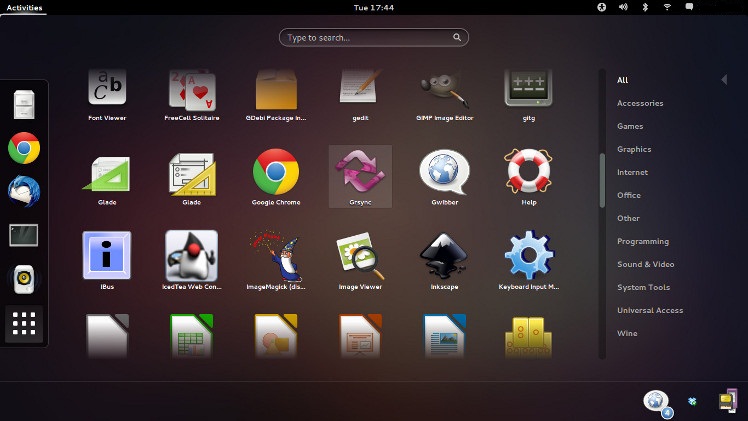Open Keyboard Input Methods gear icon
The height and width of the screenshot is (421, 748).
(x=529, y=260)
